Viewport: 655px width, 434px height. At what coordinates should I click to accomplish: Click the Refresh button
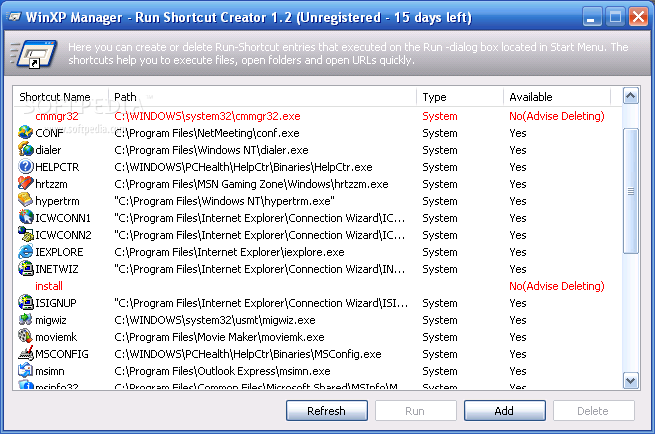(327, 411)
